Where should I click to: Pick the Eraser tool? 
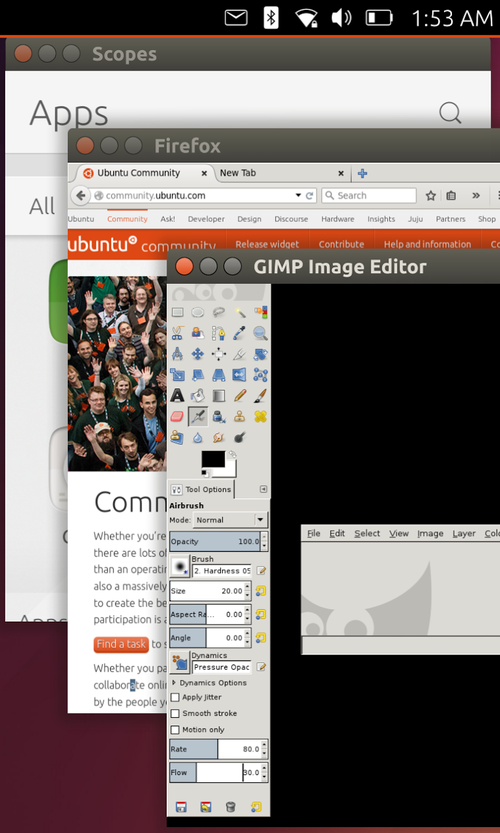177,416
